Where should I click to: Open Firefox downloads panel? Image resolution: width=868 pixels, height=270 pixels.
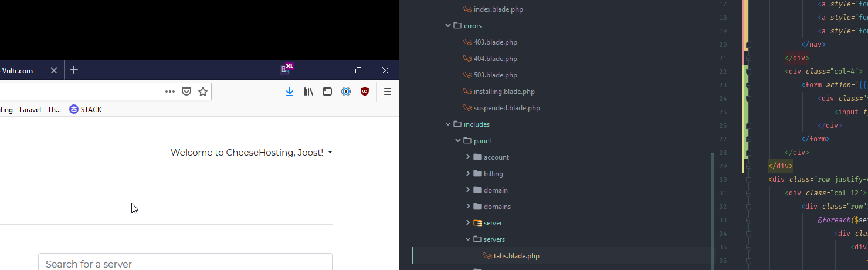click(x=289, y=92)
